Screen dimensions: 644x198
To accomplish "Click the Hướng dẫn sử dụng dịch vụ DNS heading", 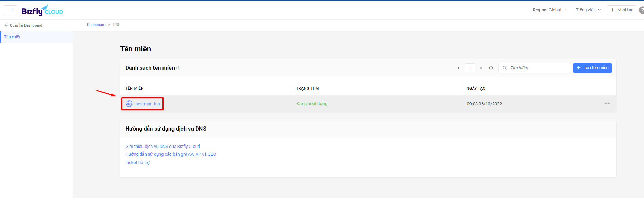I will tap(166, 129).
